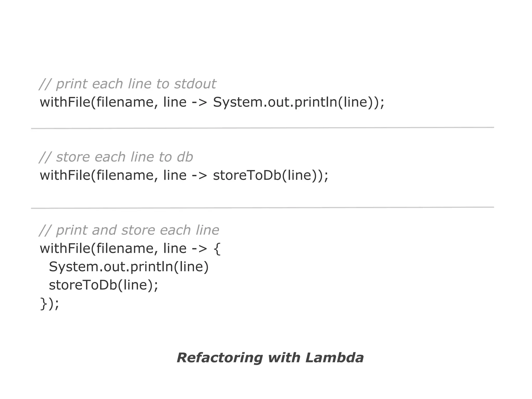The width and height of the screenshot is (532, 399).
Task: Click the 'store each line to db' comment
Action: (116, 157)
